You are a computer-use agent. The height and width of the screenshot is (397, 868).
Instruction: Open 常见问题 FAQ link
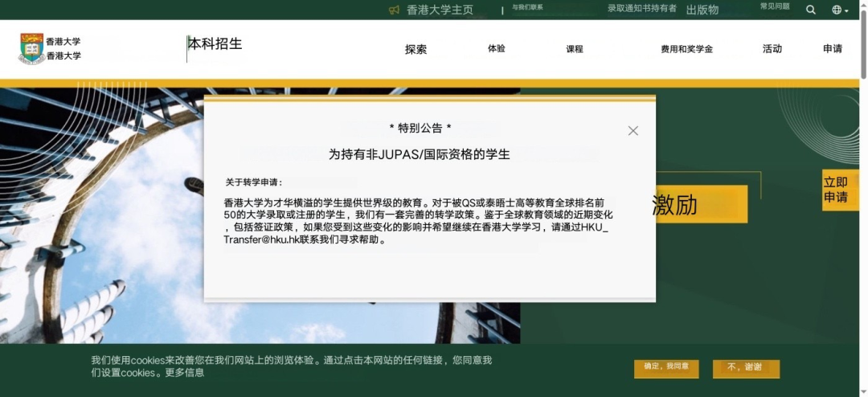[775, 6]
